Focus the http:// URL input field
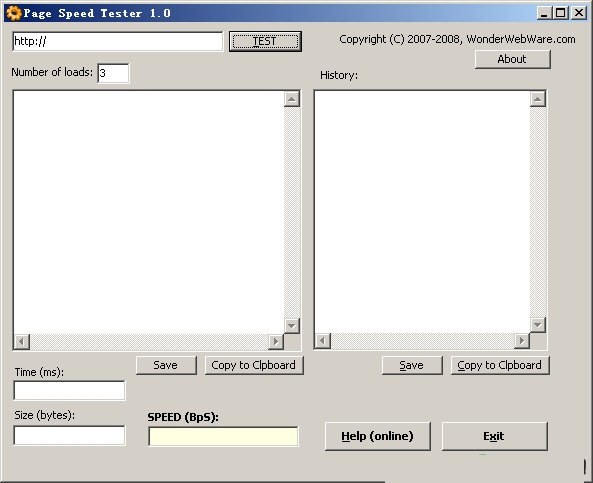Image resolution: width=593 pixels, height=483 pixels. (x=118, y=41)
